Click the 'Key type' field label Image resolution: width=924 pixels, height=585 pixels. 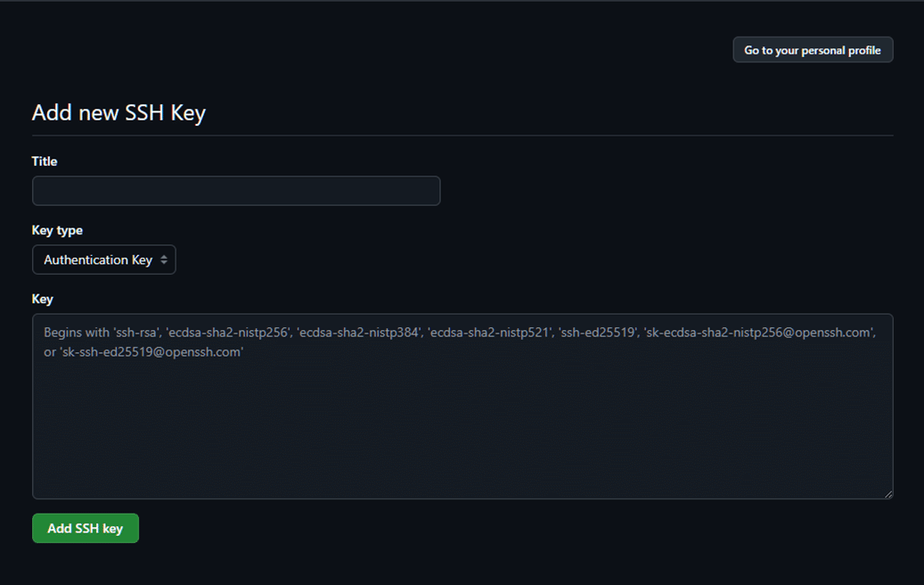pos(57,230)
